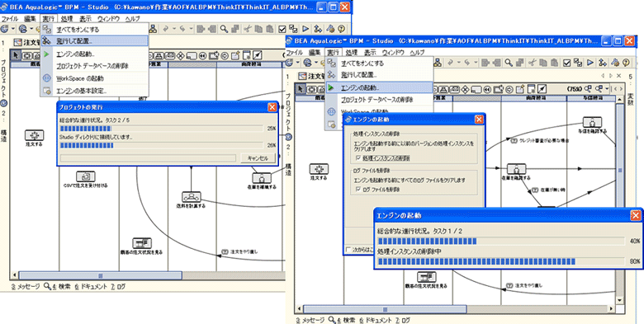The image size is (644, 324).
Task: Click publish-and-deploy icon in right window toolbar
Action: tap(604, 63)
